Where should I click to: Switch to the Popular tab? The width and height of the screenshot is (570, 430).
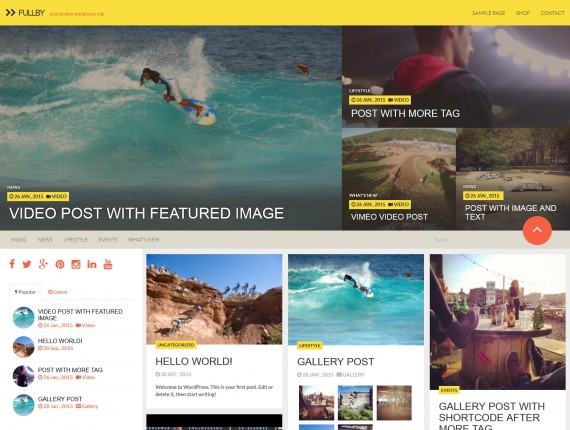(25, 292)
